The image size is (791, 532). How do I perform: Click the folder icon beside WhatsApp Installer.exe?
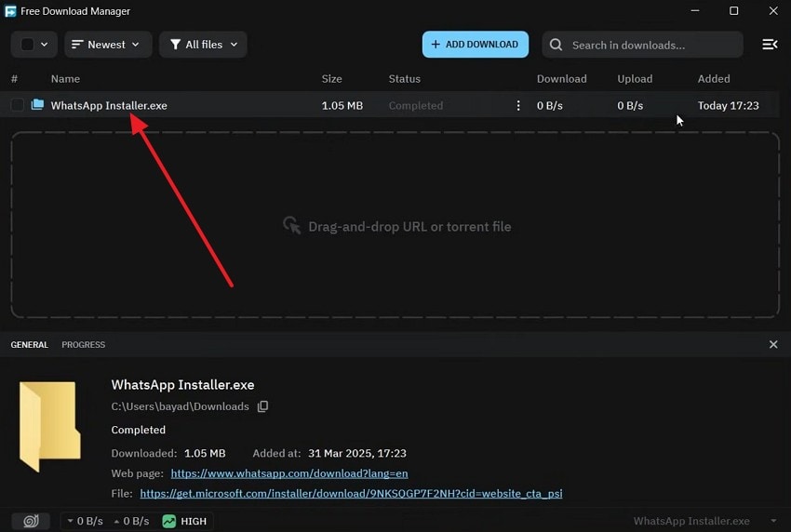(x=37, y=105)
